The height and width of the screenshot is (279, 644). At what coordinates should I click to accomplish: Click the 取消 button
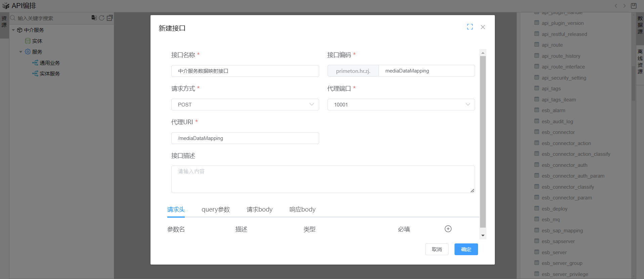(436, 249)
